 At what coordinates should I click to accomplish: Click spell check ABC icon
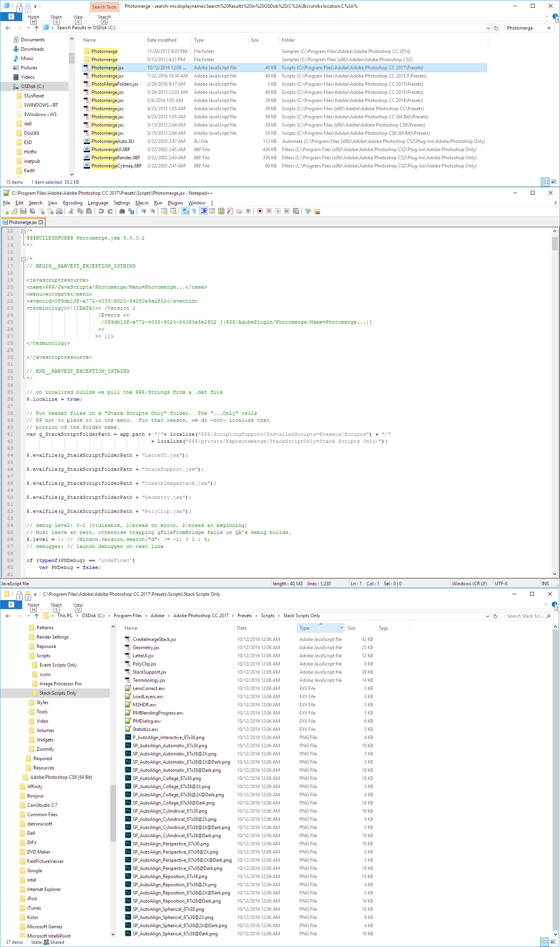click(308, 211)
